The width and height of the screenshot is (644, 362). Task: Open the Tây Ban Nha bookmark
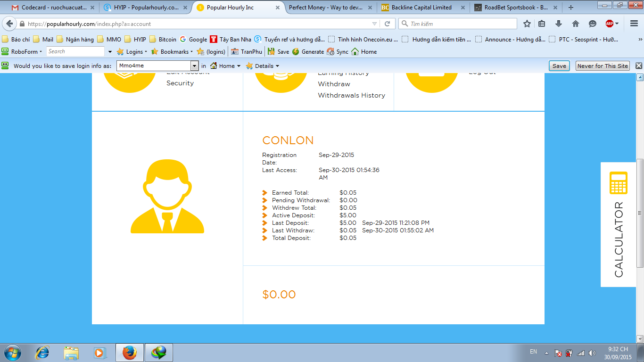231,40
